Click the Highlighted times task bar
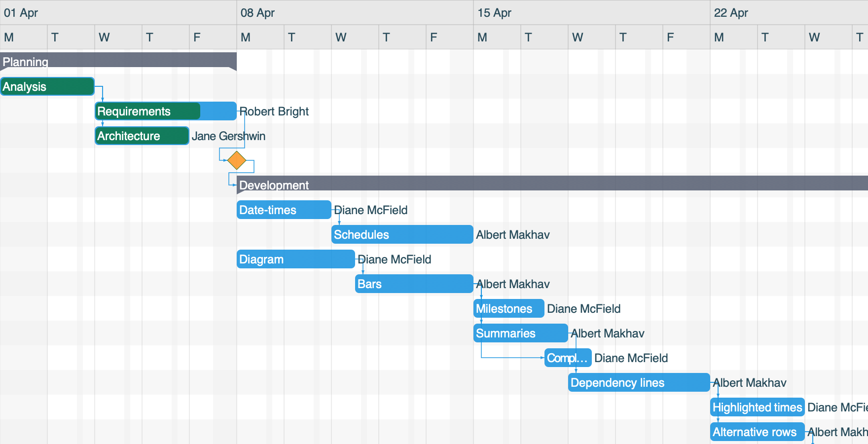This screenshot has width=868, height=444. (x=757, y=407)
